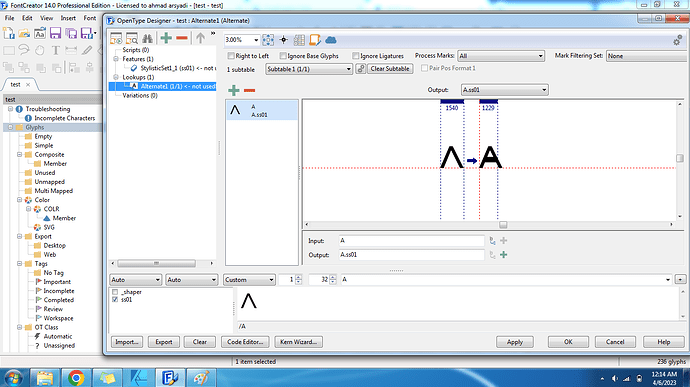Image resolution: width=690 pixels, height=387 pixels.
Task: Open the Output A.ss01 dropdown
Action: [504, 90]
